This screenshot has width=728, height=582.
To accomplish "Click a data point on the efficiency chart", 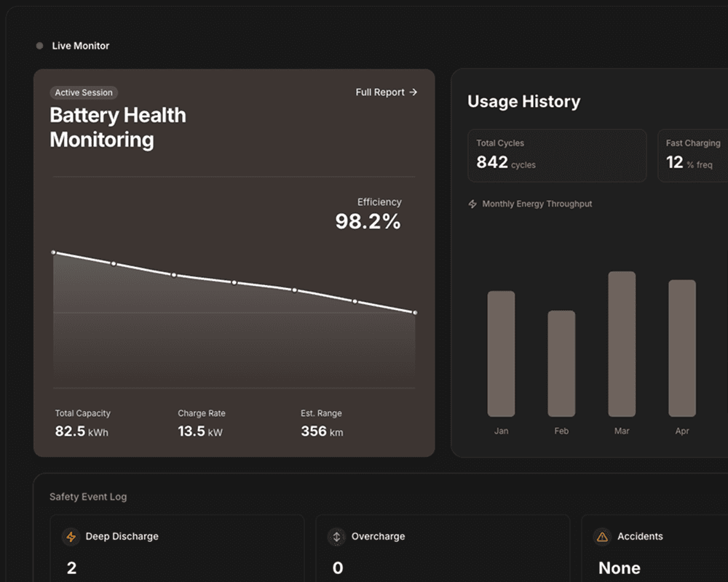I will click(234, 282).
